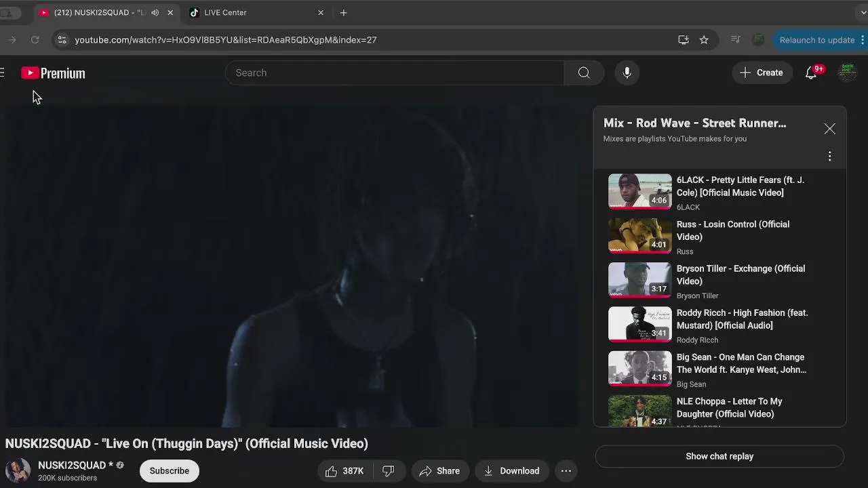The image size is (868, 488).
Task: Go forward in browser history
Action: pos(12,40)
